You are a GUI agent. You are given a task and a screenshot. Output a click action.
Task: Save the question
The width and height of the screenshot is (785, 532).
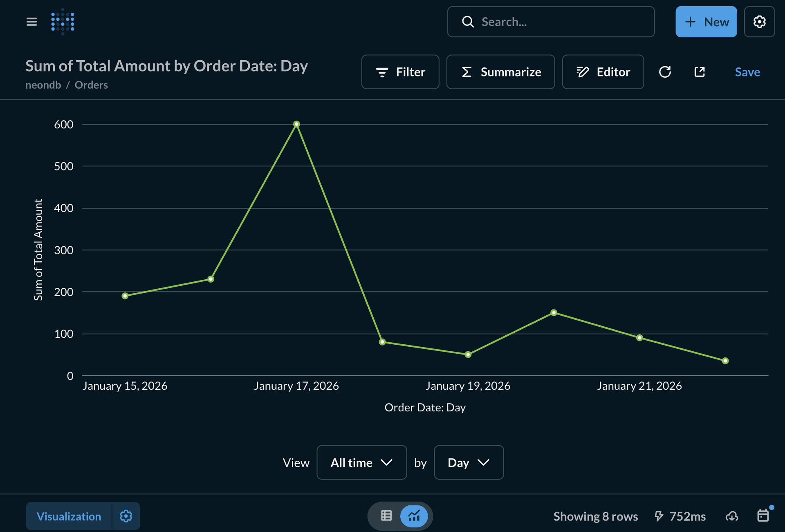point(747,72)
